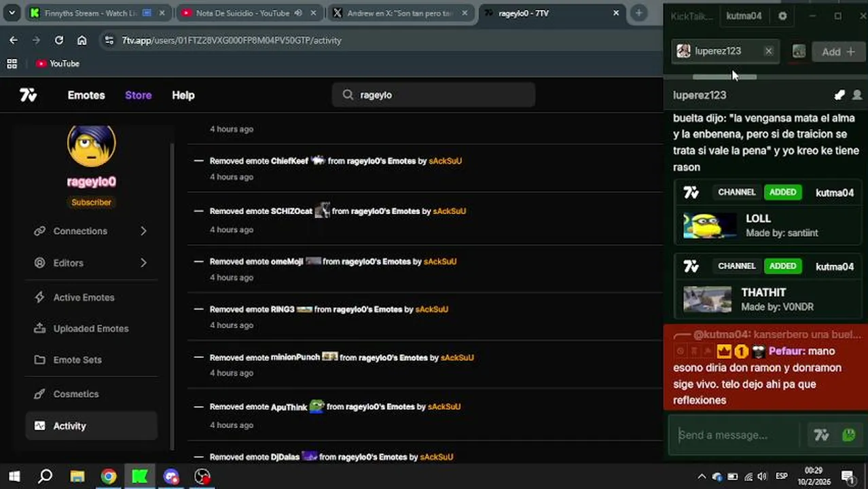Open Windows Start menu

pyautogui.click(x=14, y=476)
